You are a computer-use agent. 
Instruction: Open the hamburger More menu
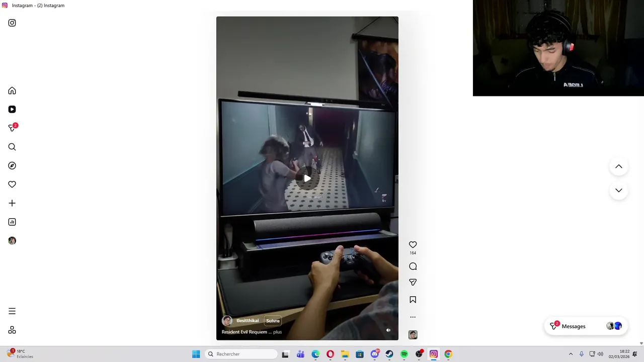12,311
